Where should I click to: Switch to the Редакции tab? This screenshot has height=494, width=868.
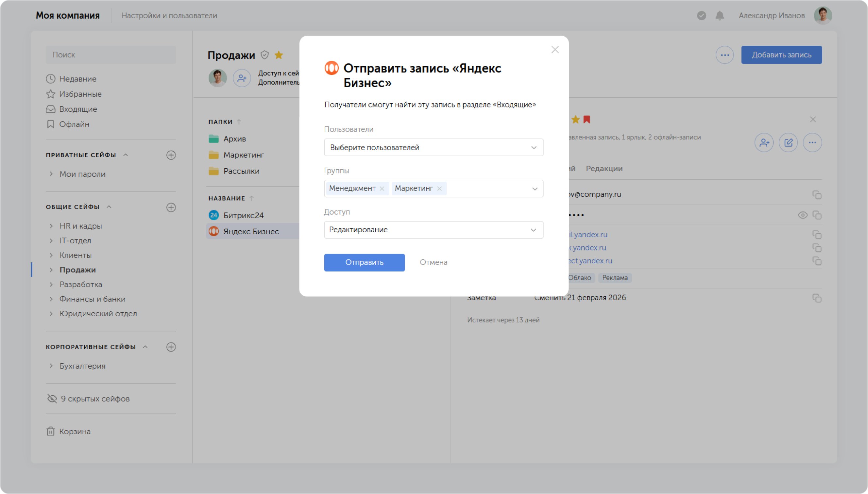pyautogui.click(x=604, y=169)
